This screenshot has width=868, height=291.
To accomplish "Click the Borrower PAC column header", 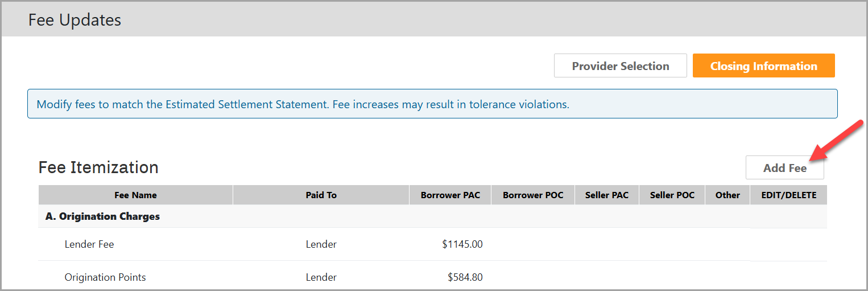I will [450, 195].
